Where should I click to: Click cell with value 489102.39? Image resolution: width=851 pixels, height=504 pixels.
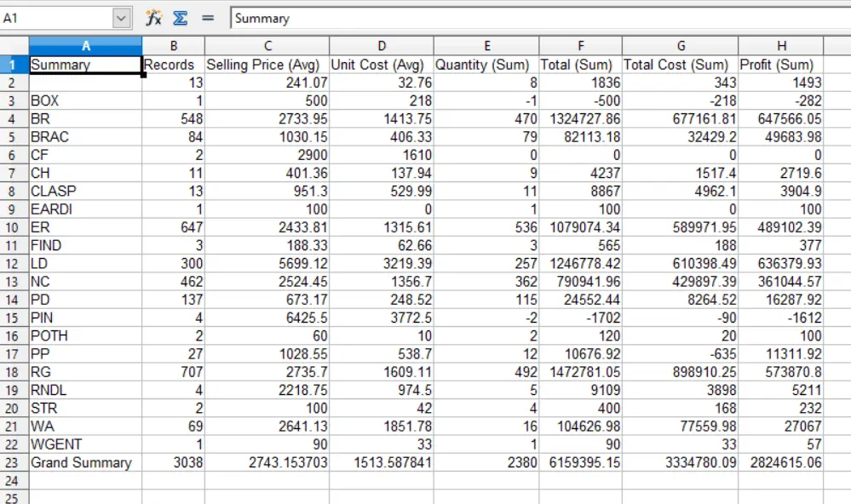(780, 227)
